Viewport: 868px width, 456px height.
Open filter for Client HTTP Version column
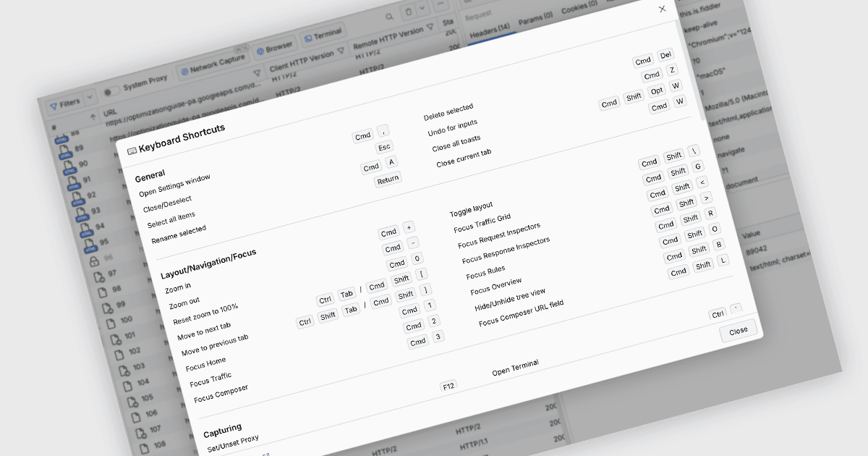tap(341, 51)
